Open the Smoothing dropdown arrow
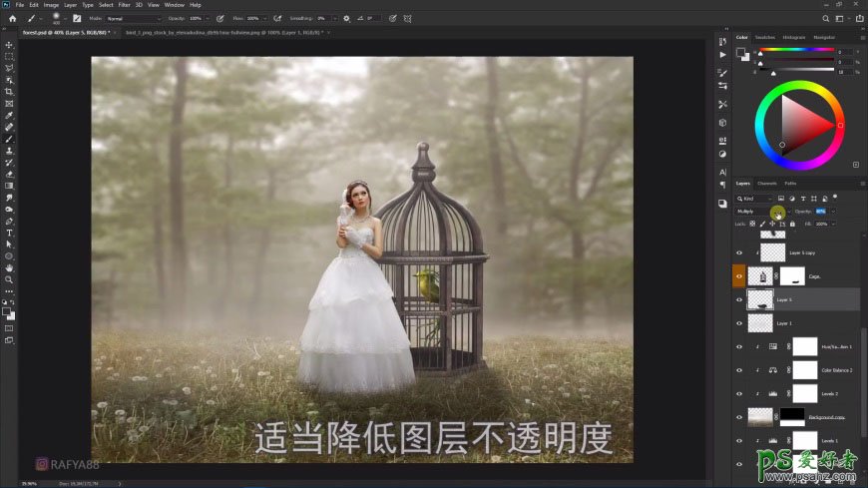Viewport: 868px width, 488px height. point(334,18)
